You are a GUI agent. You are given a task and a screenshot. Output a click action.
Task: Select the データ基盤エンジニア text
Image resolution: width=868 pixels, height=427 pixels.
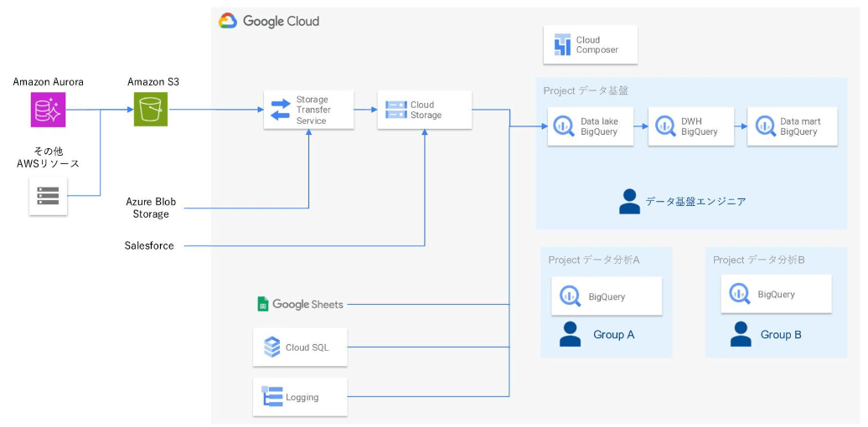pyautogui.click(x=695, y=202)
